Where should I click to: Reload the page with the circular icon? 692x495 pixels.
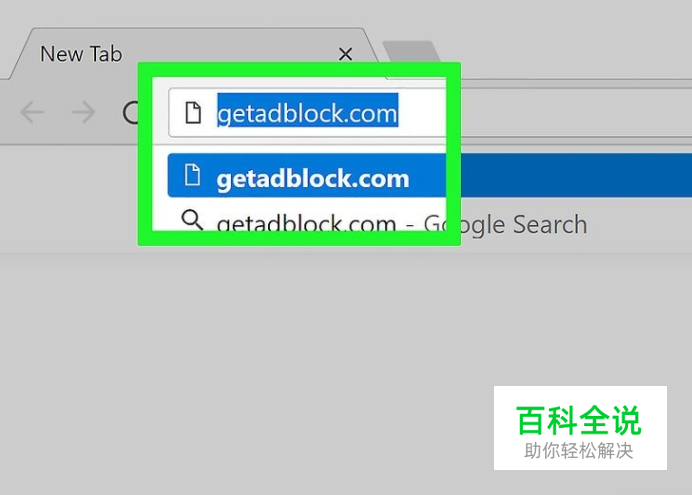click(x=131, y=112)
